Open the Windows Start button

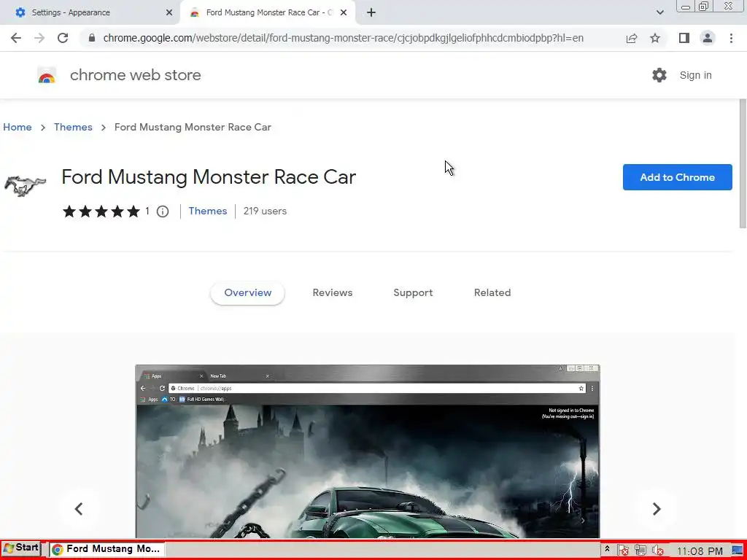[21, 548]
